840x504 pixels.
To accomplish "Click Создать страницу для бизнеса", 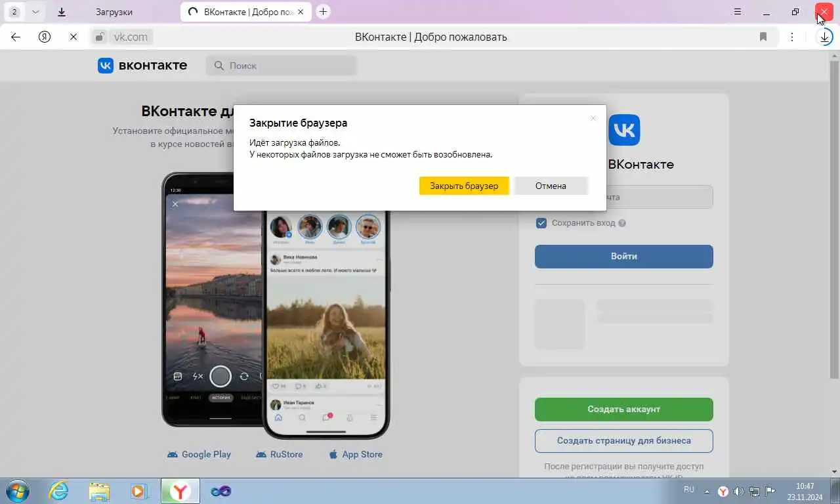I will click(x=623, y=440).
